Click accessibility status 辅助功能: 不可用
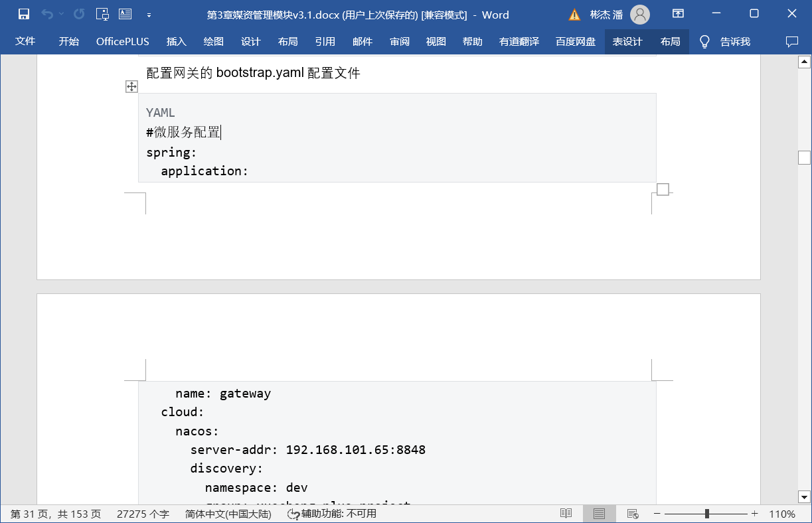Screen dimensions: 812x523 pos(332,514)
